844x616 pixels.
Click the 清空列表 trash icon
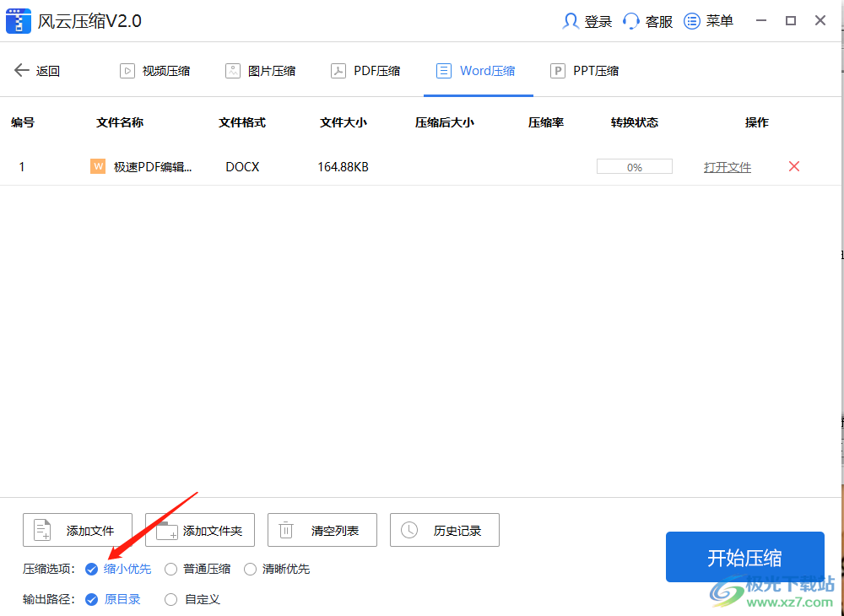(x=286, y=531)
